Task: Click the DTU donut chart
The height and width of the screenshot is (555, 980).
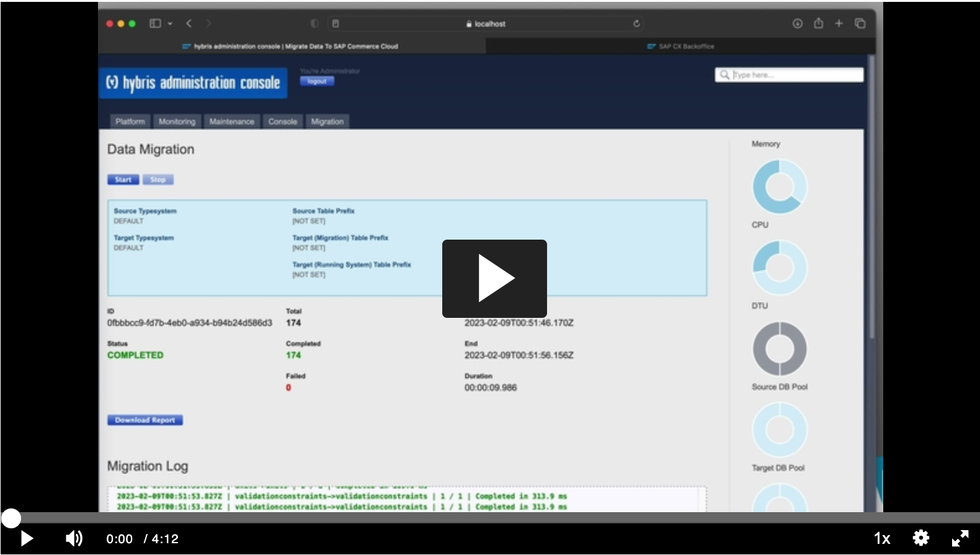Action: click(780, 348)
